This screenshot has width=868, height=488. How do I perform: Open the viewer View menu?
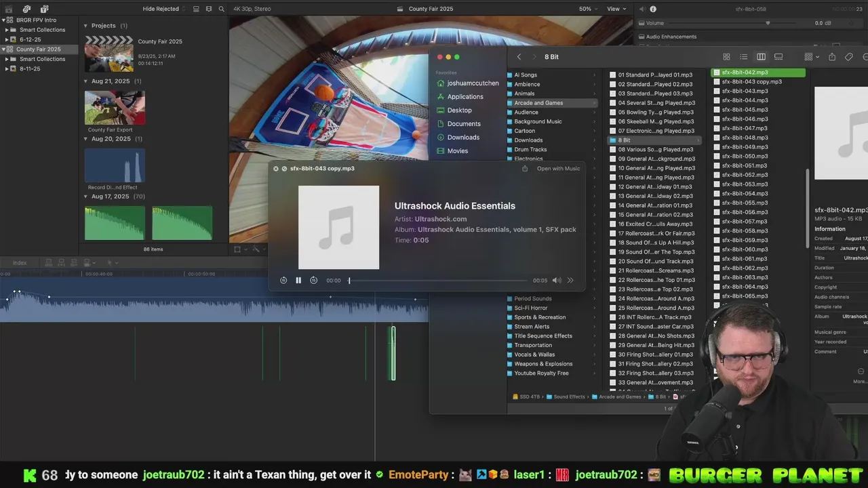[616, 9]
